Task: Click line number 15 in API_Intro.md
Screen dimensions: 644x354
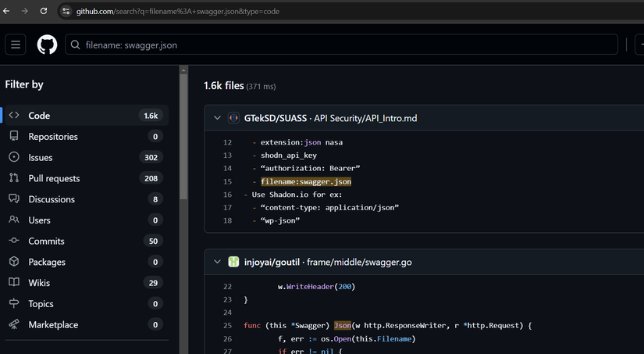Action: [227, 181]
